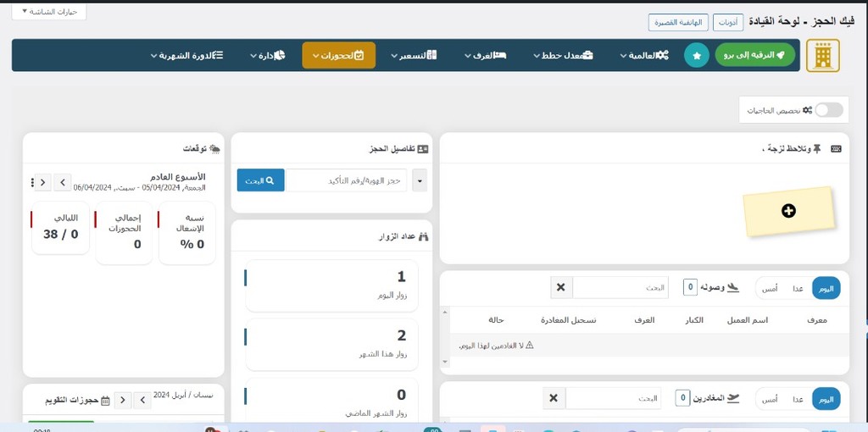Expand خيارات الشاشة screen options

coord(48,12)
